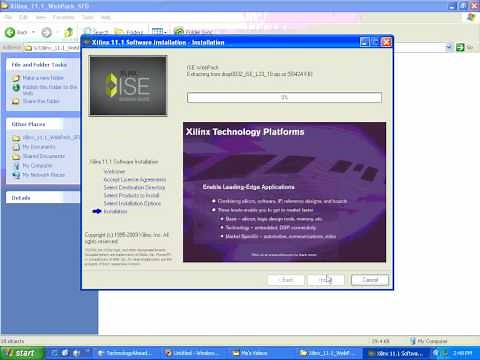Switch to the Untitled - Windows taskbar button

coord(193,353)
